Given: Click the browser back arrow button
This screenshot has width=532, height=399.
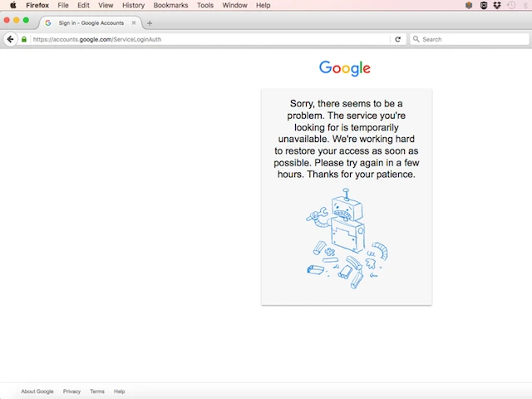Looking at the screenshot, I should [x=10, y=39].
